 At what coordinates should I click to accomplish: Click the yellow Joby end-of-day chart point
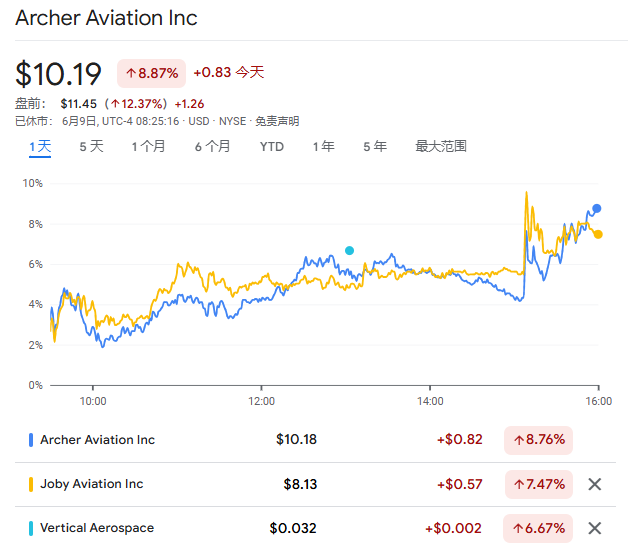tap(598, 234)
